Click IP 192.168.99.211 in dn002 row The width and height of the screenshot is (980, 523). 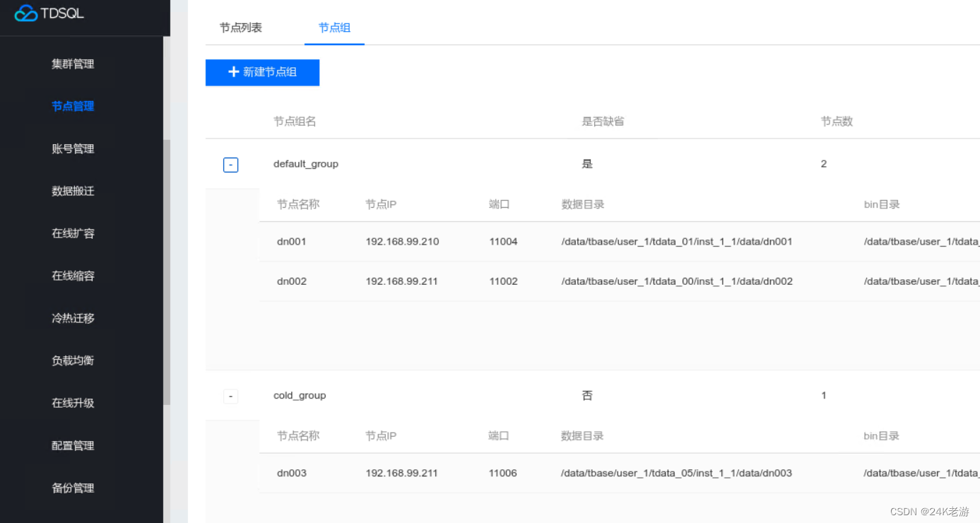(401, 281)
